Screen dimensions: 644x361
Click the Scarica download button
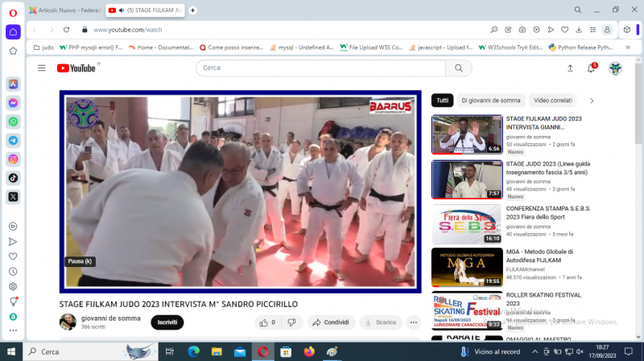click(381, 322)
